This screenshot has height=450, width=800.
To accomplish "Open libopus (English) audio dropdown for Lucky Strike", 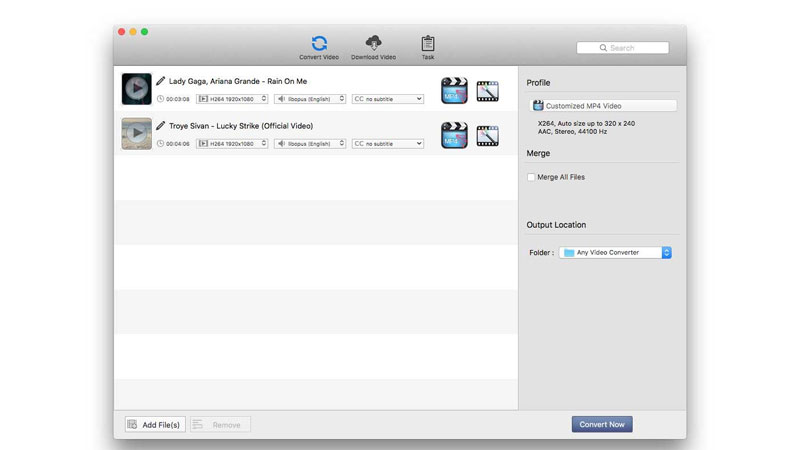I will tap(310, 144).
